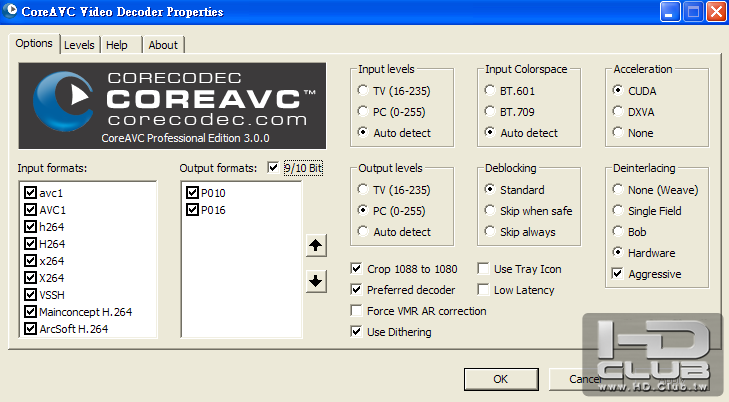The image size is (729, 402).
Task: Toggle Preferred decoder option
Action: [357, 290]
